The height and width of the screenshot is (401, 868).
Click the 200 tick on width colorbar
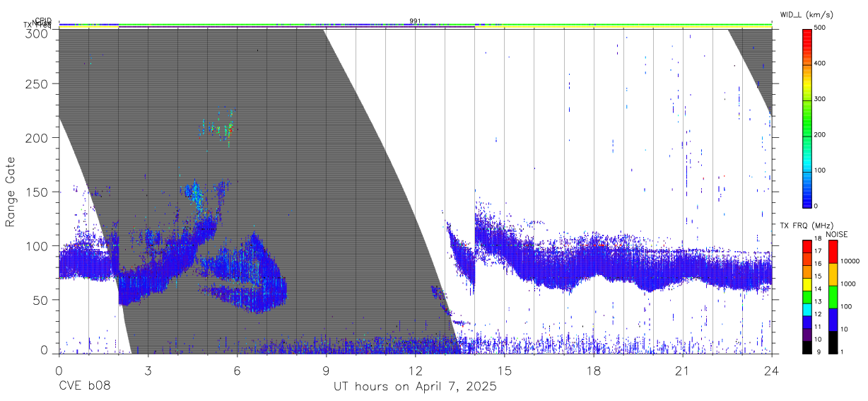821,134
